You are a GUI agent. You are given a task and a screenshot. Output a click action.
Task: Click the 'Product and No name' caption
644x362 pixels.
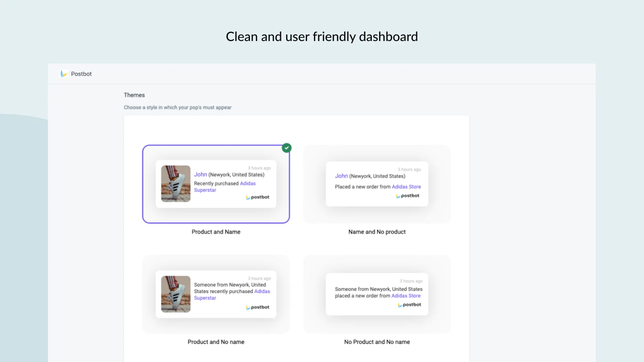[216, 342]
